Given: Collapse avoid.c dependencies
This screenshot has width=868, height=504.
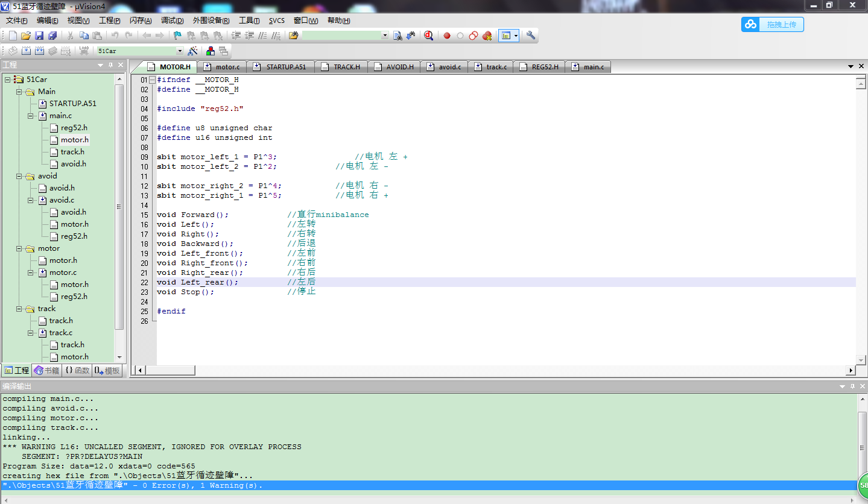Looking at the screenshot, I should pyautogui.click(x=30, y=200).
